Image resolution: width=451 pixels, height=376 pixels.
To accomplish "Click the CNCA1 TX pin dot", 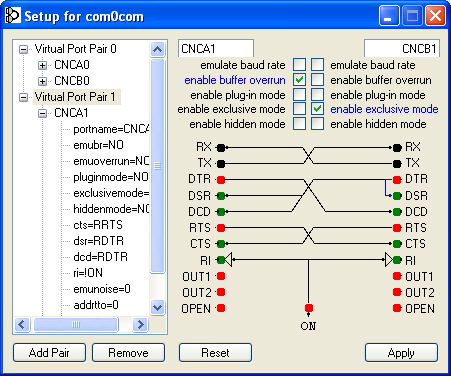I will (221, 164).
